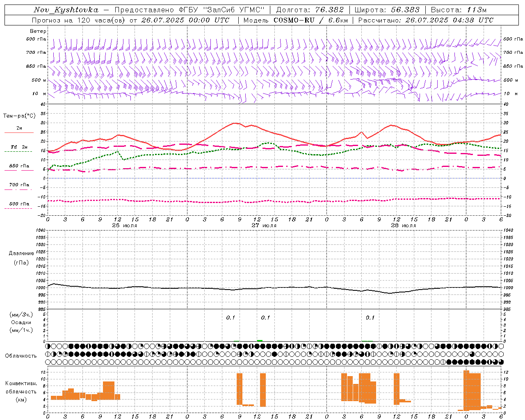Click the '26 июля' date label

click(x=125, y=226)
